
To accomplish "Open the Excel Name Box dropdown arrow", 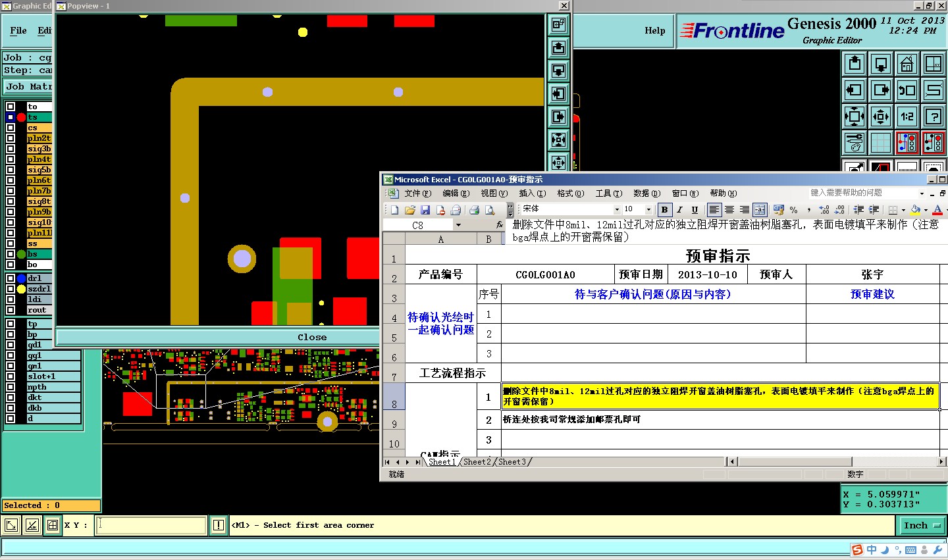I will click(458, 225).
